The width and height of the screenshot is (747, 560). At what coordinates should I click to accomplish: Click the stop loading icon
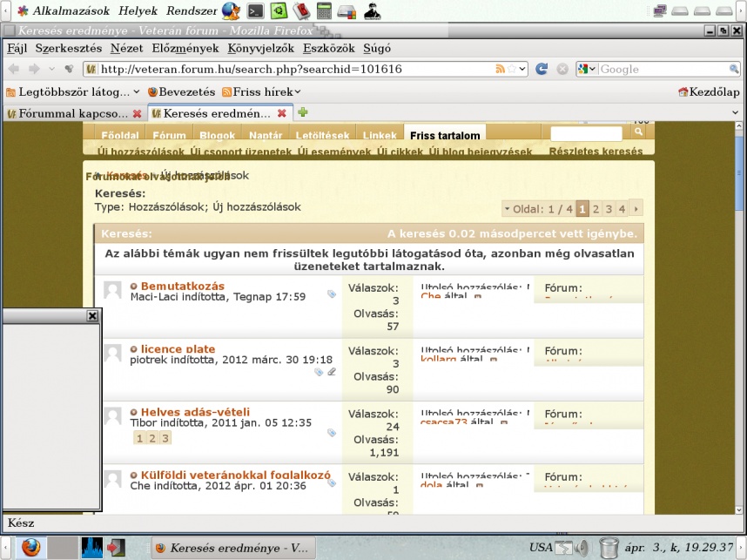coord(562,69)
